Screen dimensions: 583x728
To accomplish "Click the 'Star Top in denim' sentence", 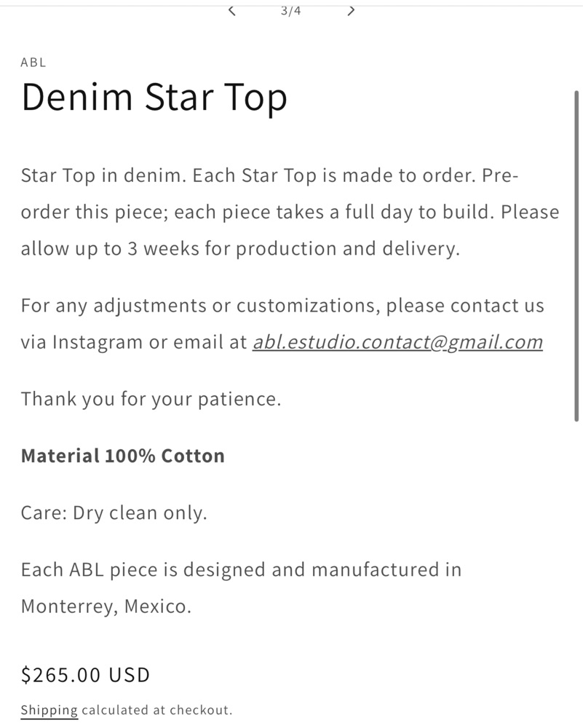I will point(102,176).
